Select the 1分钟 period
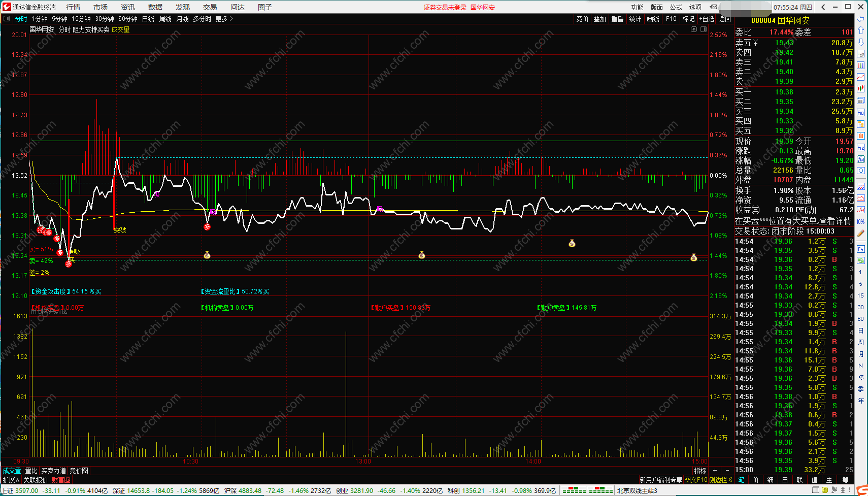868x496 pixels. (40, 19)
